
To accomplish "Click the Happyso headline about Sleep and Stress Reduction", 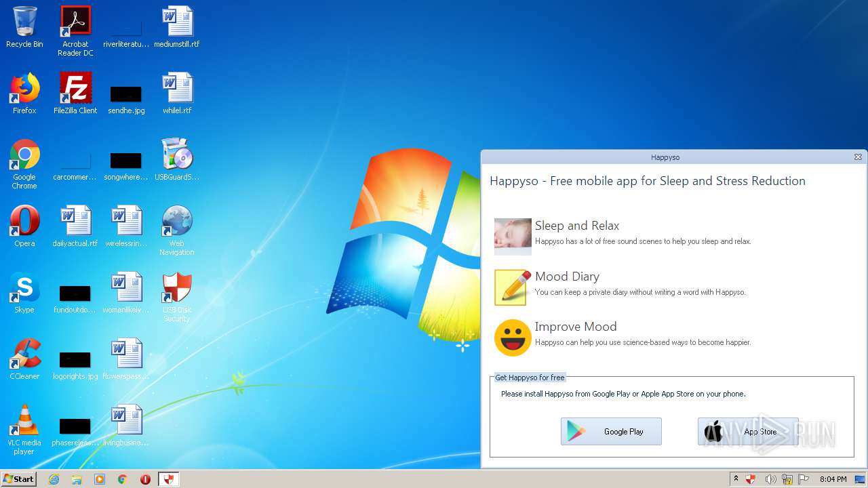I will pos(648,181).
